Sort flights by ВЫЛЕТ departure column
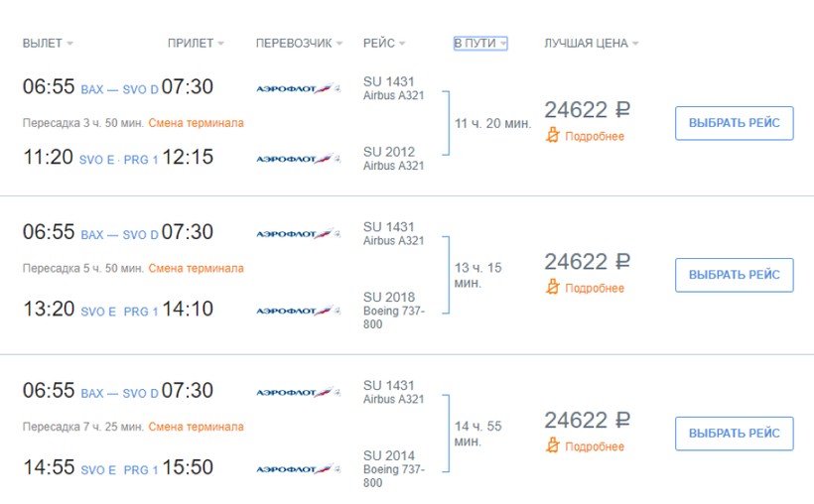 tap(48, 43)
